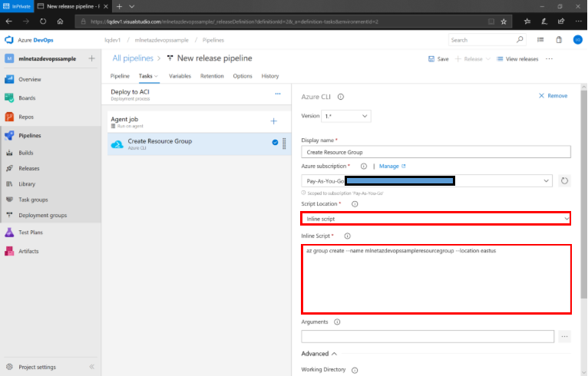
Task: Click the refresh Azure subscription icon
Action: [564, 180]
